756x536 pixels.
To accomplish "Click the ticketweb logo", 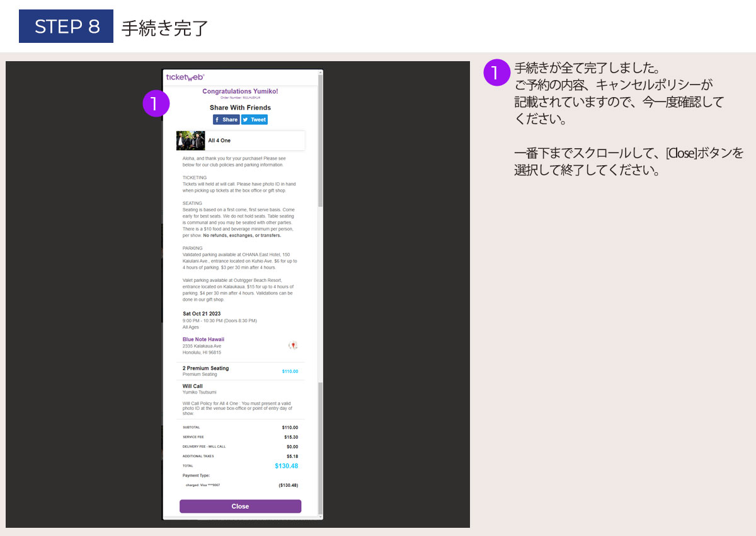I will (x=185, y=77).
